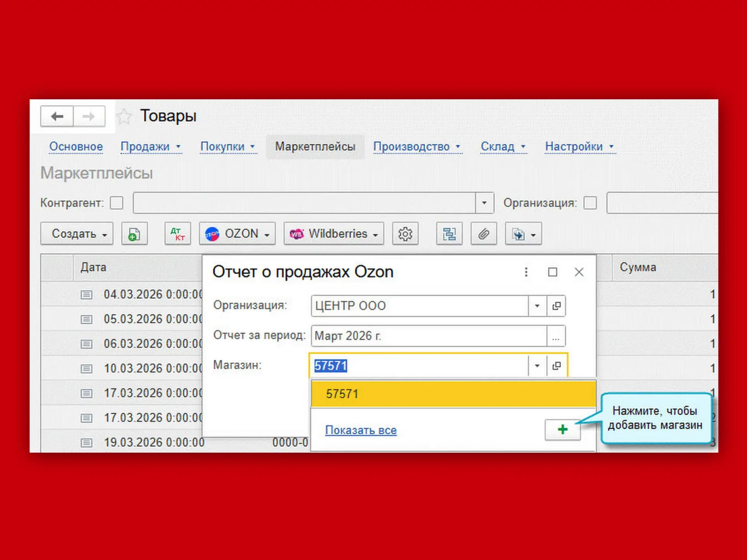The height and width of the screenshot is (560, 747).
Task: Open the Создать dropdown
Action: [x=77, y=234]
